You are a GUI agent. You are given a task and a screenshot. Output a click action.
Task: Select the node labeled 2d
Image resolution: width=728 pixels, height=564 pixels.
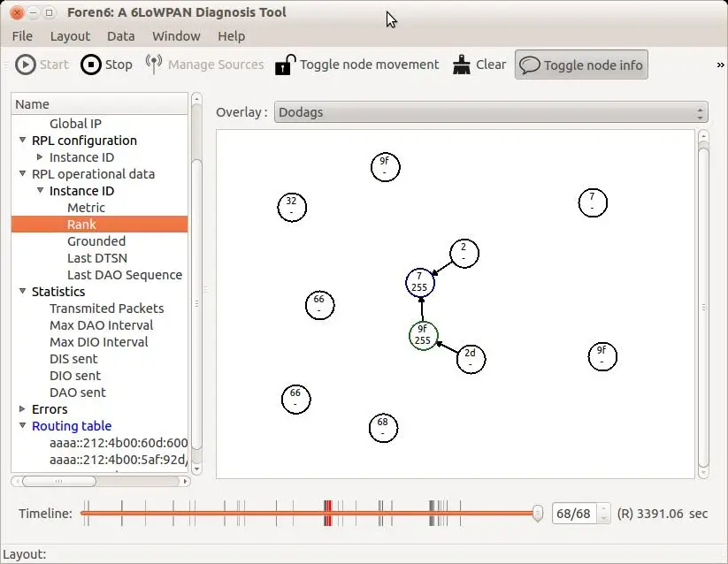(x=471, y=359)
